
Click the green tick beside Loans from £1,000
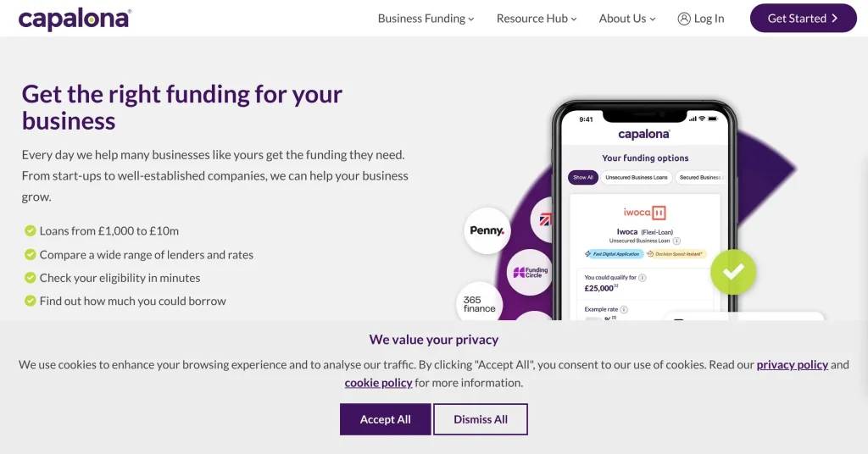coord(30,231)
